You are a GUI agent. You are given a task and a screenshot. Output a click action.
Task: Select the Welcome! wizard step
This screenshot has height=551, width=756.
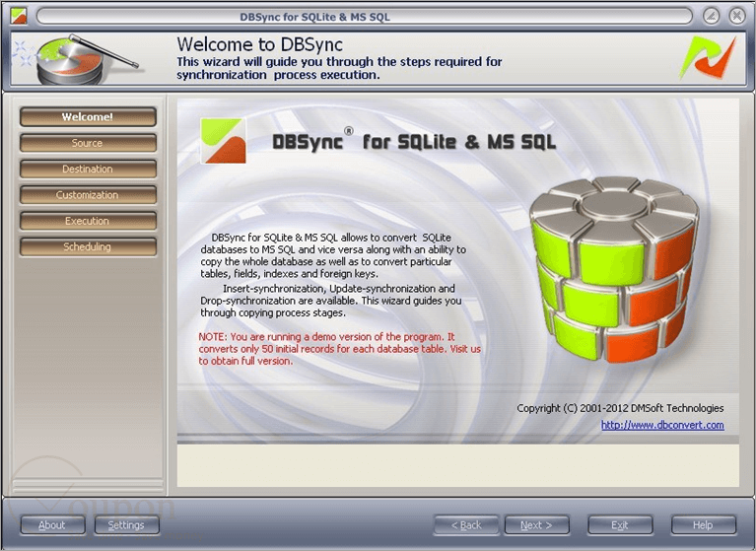(88, 117)
